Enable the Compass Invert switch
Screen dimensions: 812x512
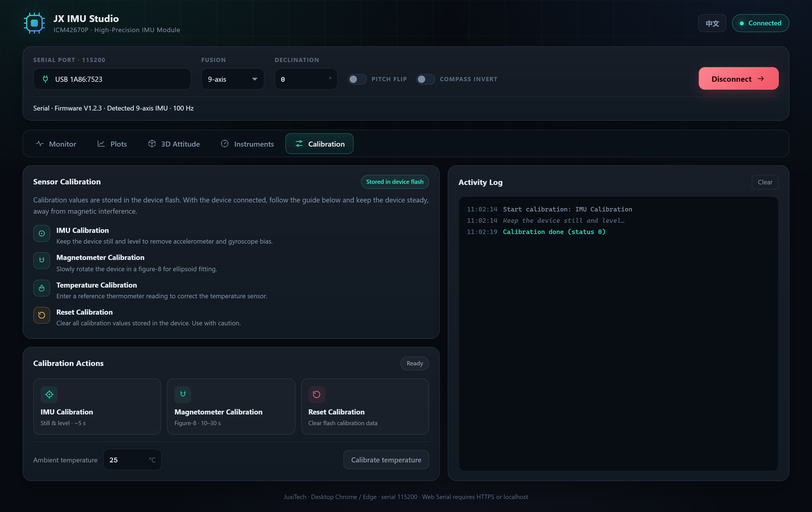425,79
